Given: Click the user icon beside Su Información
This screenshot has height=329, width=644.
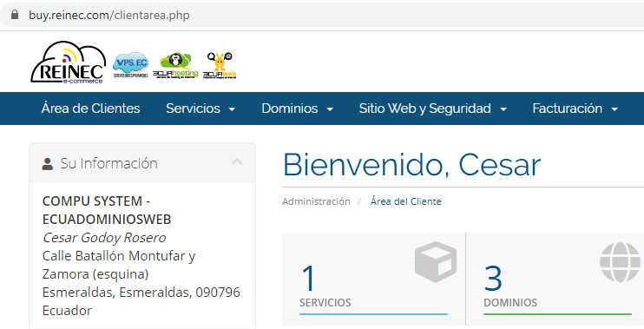Looking at the screenshot, I should 48,164.
